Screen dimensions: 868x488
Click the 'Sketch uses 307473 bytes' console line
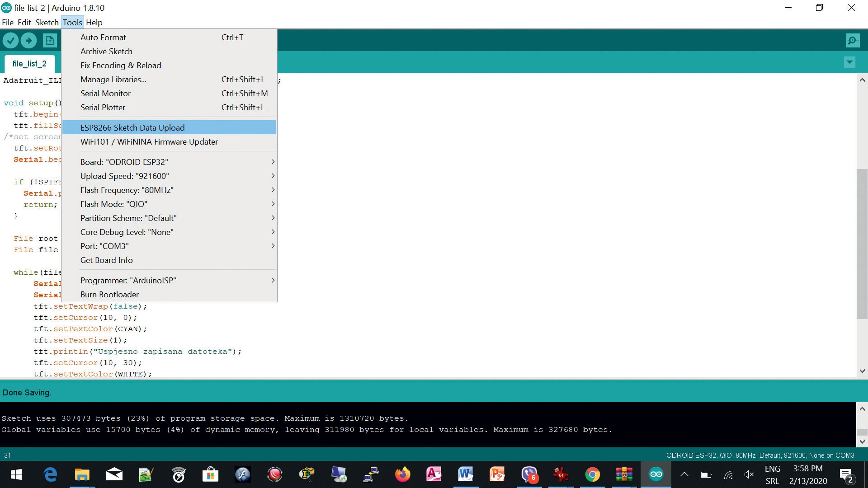click(x=205, y=418)
